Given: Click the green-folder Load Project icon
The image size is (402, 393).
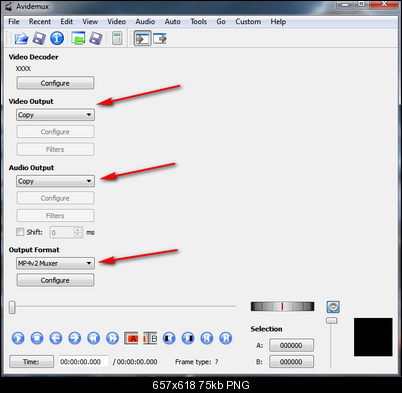Looking at the screenshot, I should [x=78, y=38].
